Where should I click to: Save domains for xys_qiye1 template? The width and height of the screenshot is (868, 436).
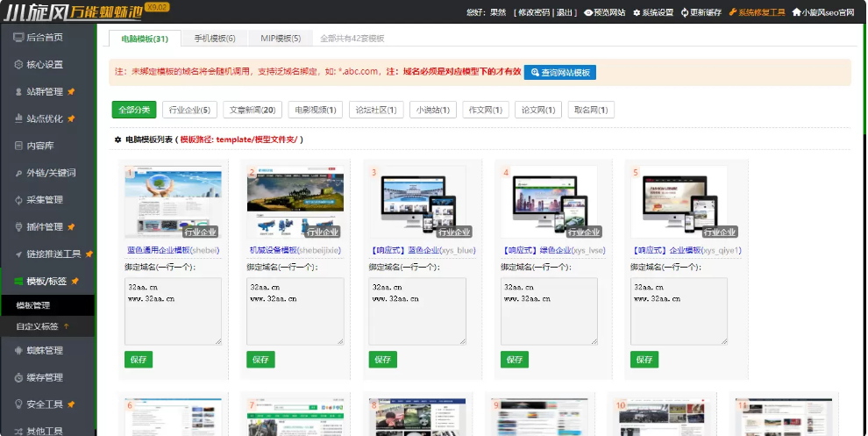click(644, 360)
